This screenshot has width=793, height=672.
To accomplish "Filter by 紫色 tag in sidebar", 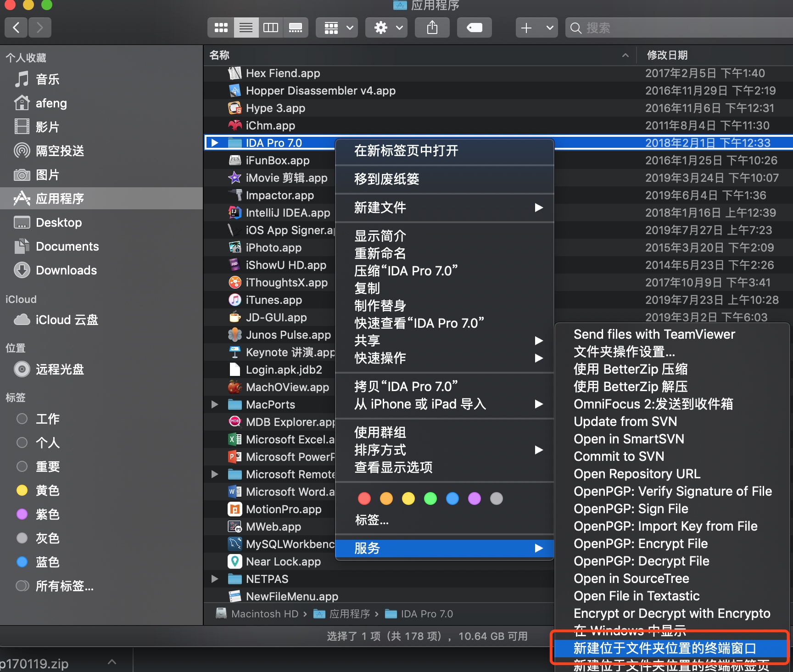I will 101,514.
